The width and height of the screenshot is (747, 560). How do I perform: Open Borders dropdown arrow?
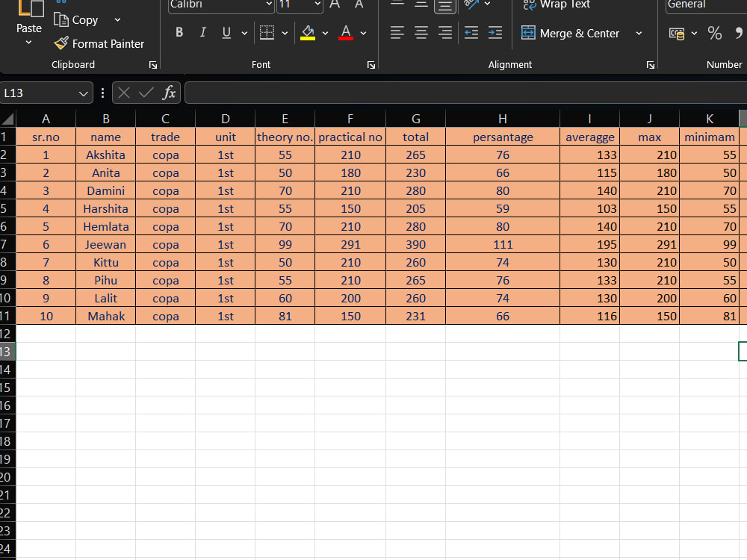coord(285,33)
